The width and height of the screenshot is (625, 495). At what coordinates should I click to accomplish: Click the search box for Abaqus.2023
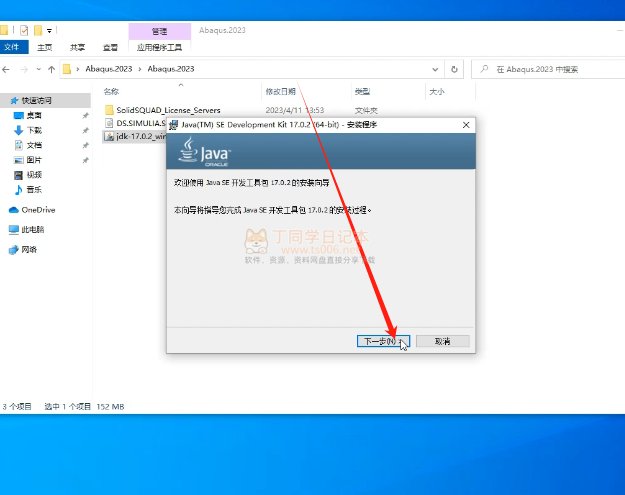(x=548, y=69)
